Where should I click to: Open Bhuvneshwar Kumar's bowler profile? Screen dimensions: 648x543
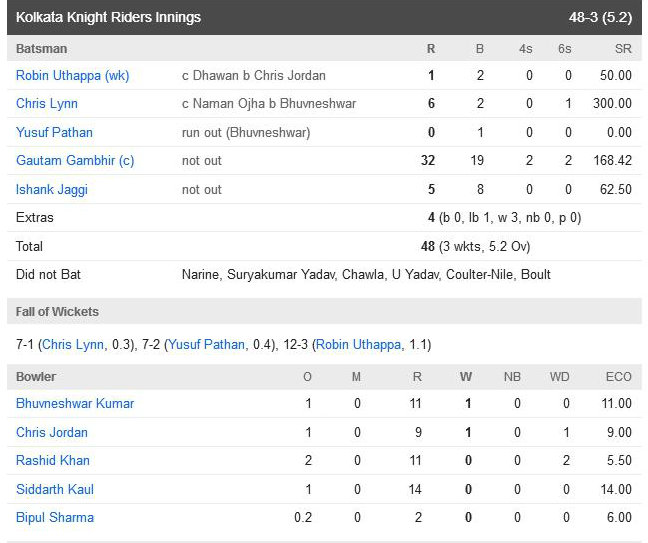coord(75,403)
